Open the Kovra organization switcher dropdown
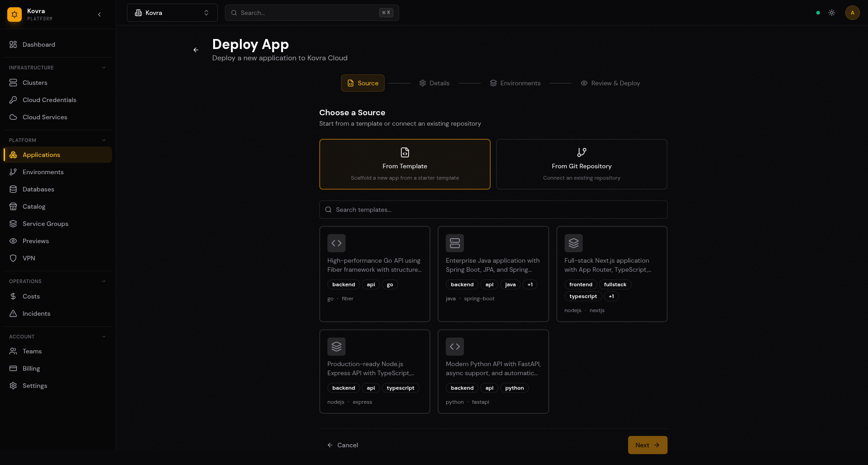Screen dimensions: 868x465 pos(172,13)
